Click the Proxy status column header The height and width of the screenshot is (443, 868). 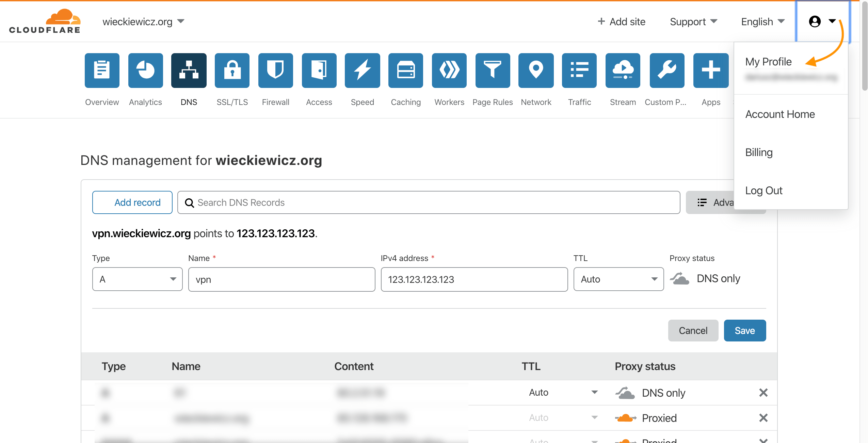[645, 366]
